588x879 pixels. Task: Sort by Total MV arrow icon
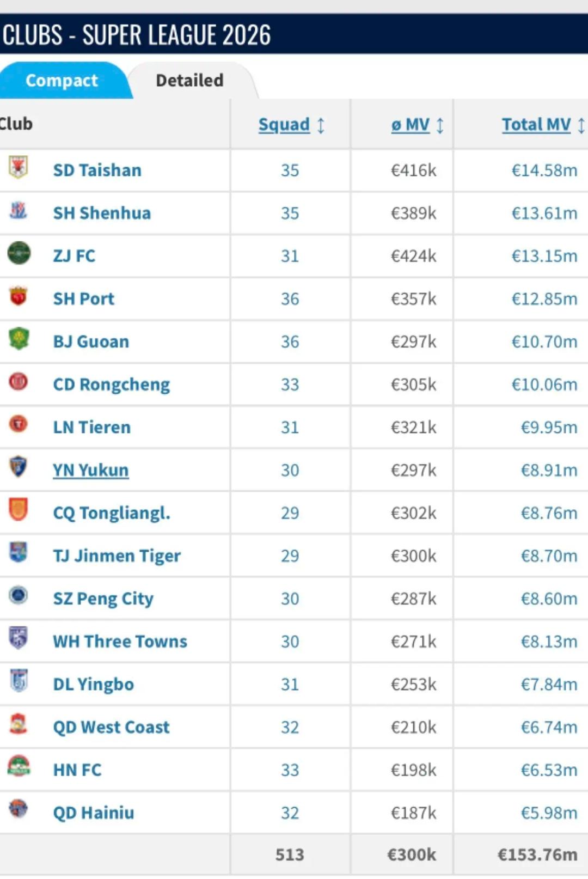coord(581,125)
